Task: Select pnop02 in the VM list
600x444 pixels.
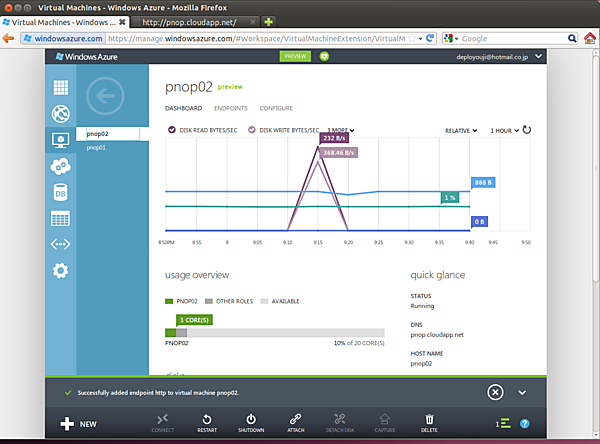Action: coord(112,134)
